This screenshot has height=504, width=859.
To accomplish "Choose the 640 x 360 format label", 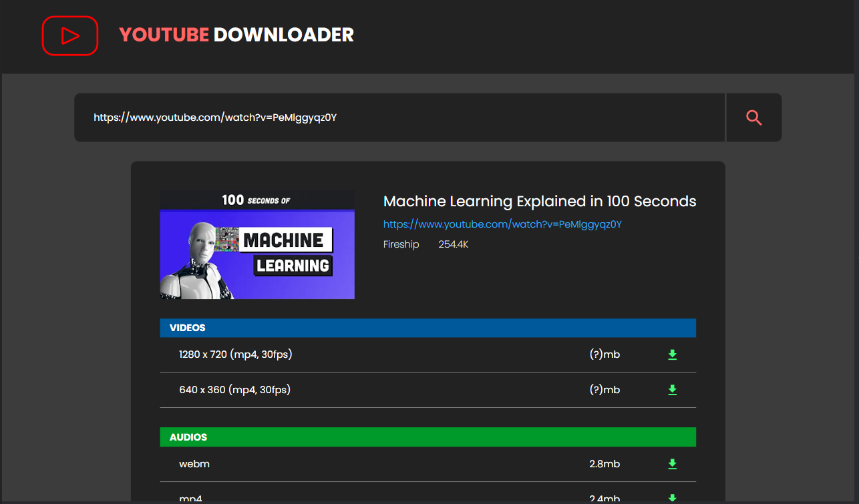I will [234, 390].
